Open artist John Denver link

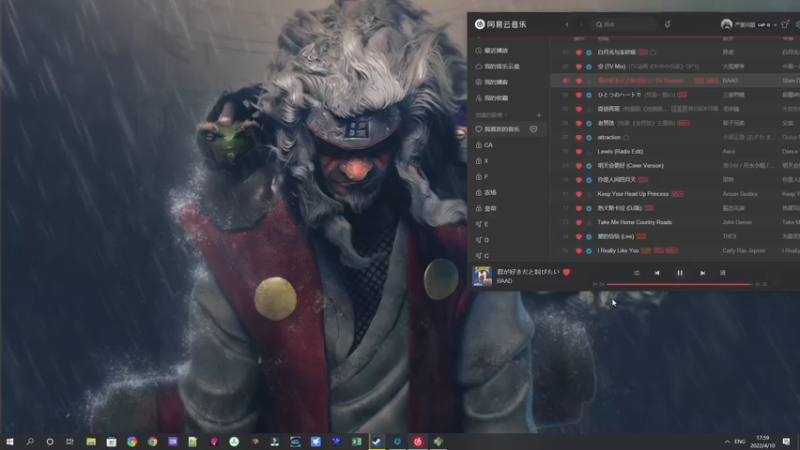[x=737, y=222]
